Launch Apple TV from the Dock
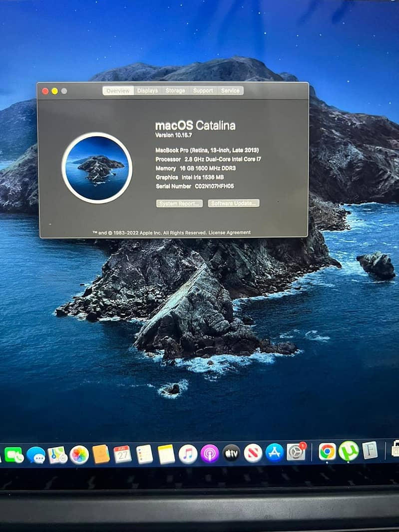The image size is (399, 532). (231, 453)
